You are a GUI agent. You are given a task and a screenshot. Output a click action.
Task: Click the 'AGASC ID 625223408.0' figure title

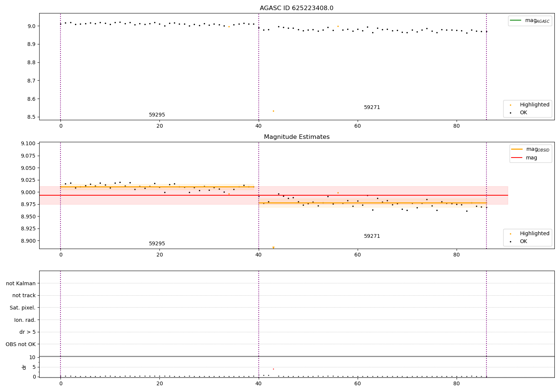tap(296, 8)
